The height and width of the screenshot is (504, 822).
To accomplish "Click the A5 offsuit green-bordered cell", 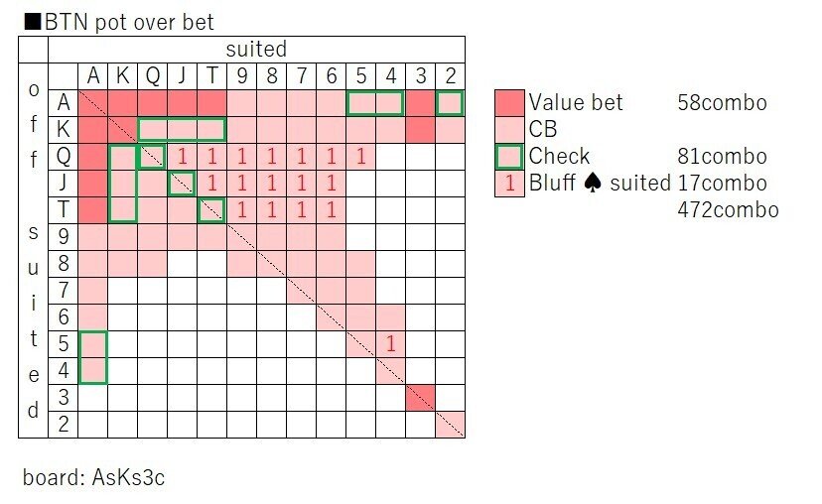I will [92, 343].
